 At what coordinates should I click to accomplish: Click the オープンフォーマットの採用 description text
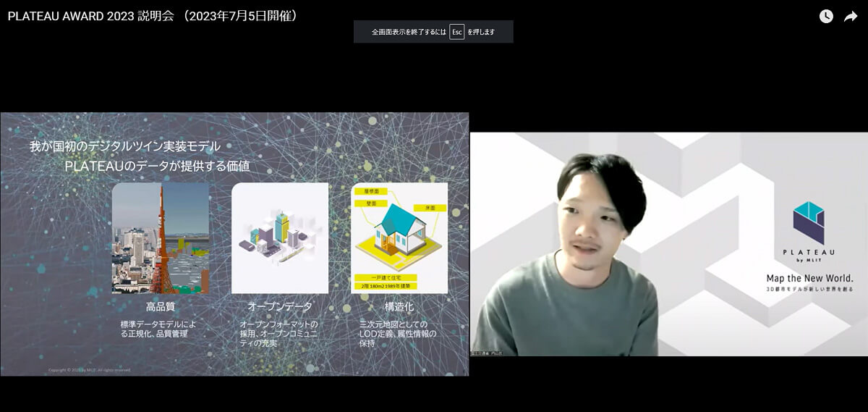[x=279, y=333]
